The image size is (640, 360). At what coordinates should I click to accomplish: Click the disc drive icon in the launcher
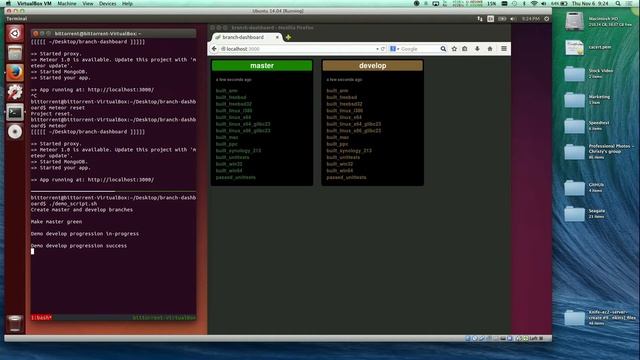(15, 132)
